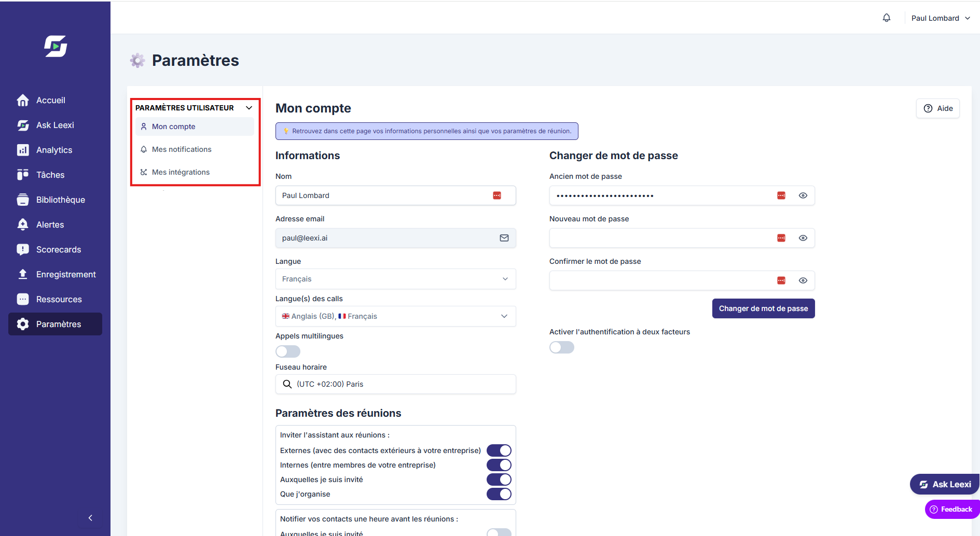This screenshot has width=980, height=536.
Task: Click the Paramètres gear icon in sidebar
Action: (x=23, y=324)
